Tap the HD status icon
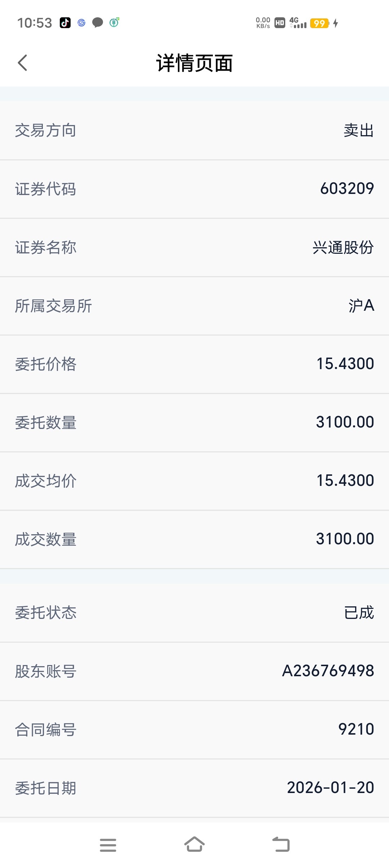The width and height of the screenshot is (389, 868). (280, 23)
